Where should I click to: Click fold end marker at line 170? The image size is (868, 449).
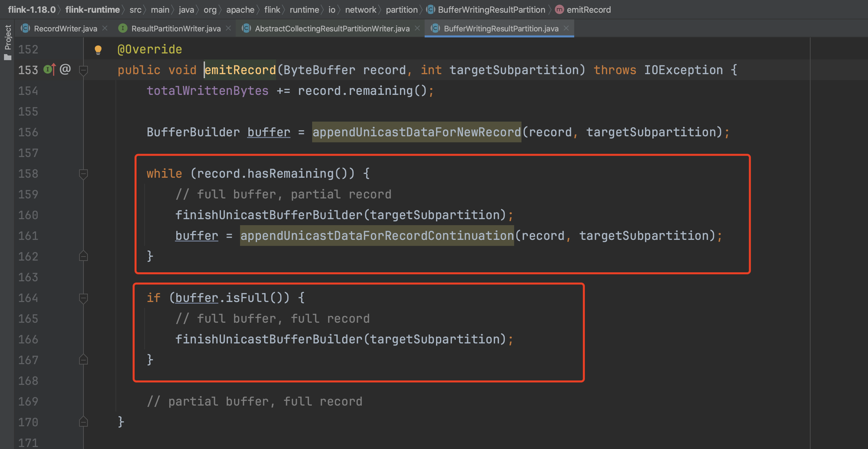(x=83, y=422)
